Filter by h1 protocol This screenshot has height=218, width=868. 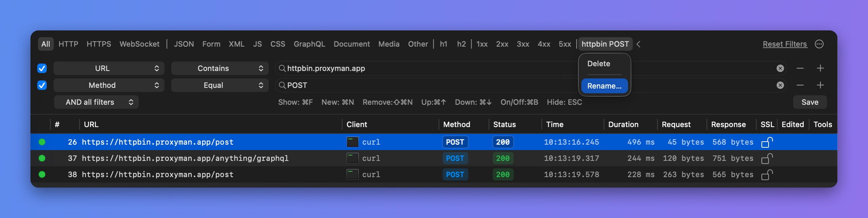pyautogui.click(x=443, y=44)
